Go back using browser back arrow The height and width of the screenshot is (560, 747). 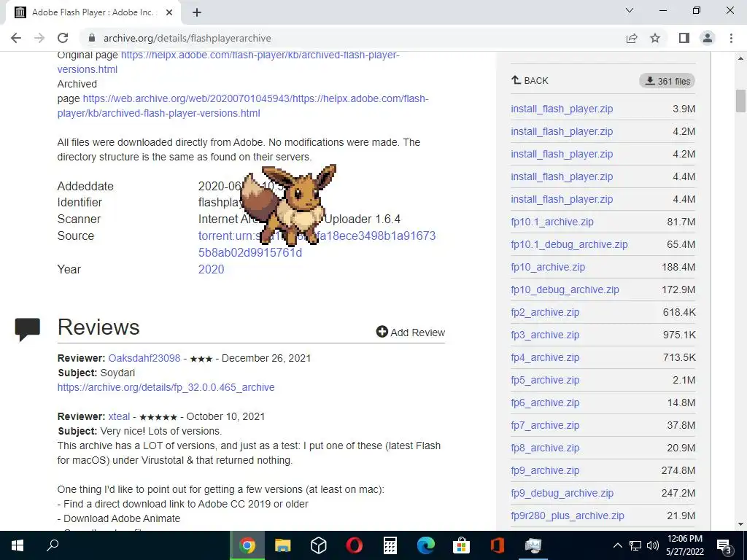16,38
